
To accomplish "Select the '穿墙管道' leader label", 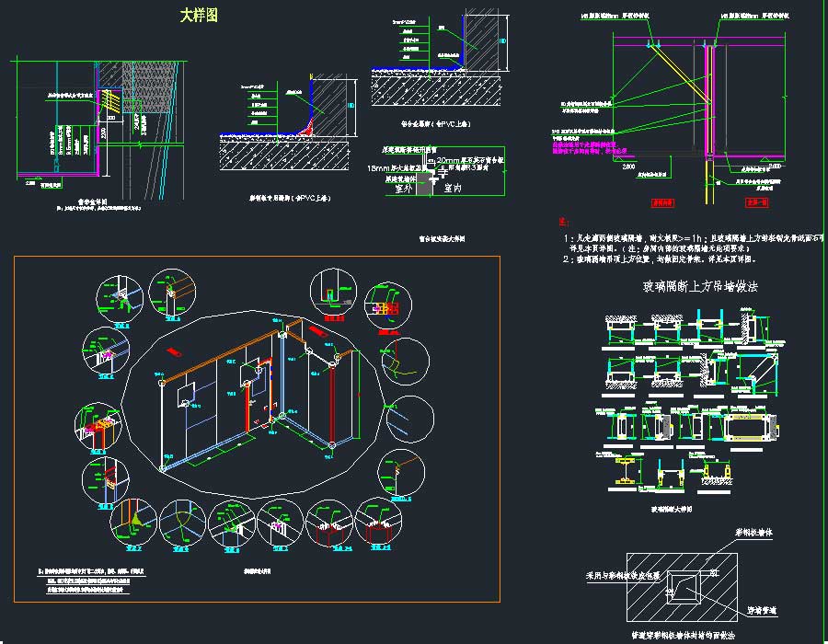I will point(762,611).
